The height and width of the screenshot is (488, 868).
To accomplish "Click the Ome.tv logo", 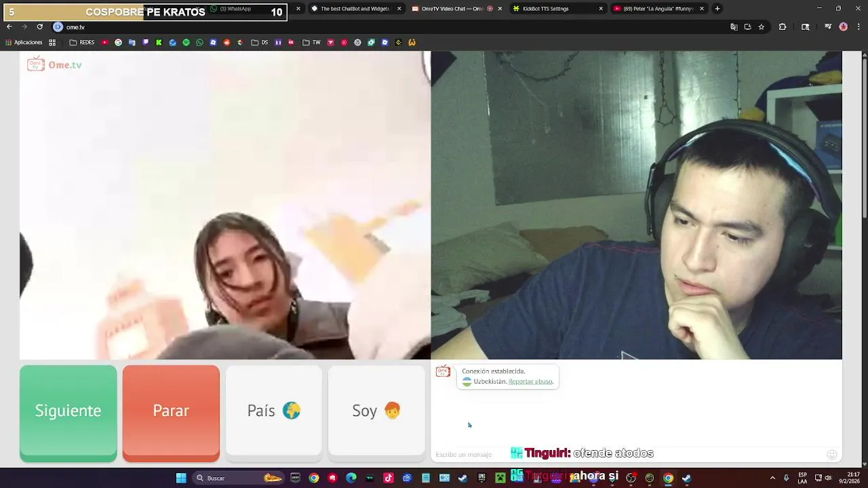I will point(54,65).
